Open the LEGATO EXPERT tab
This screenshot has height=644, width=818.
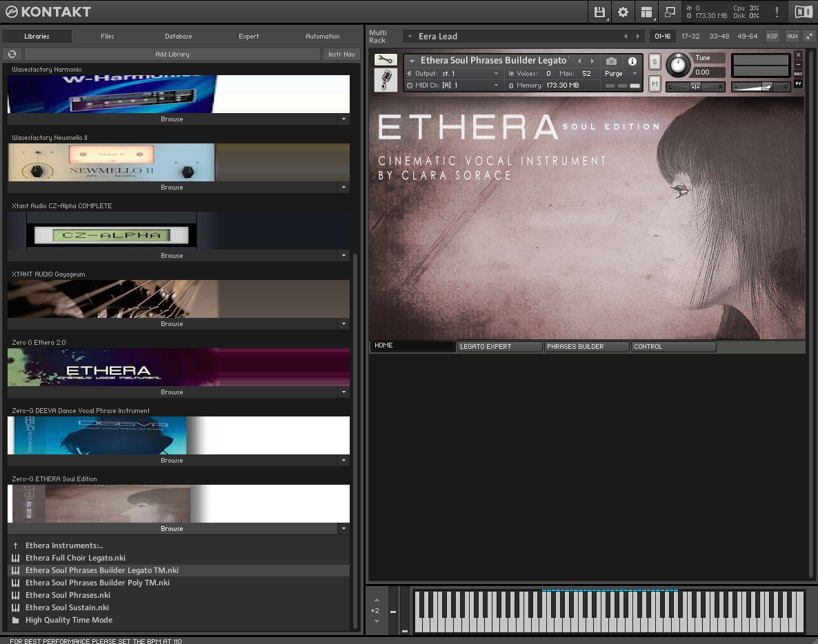pos(499,346)
